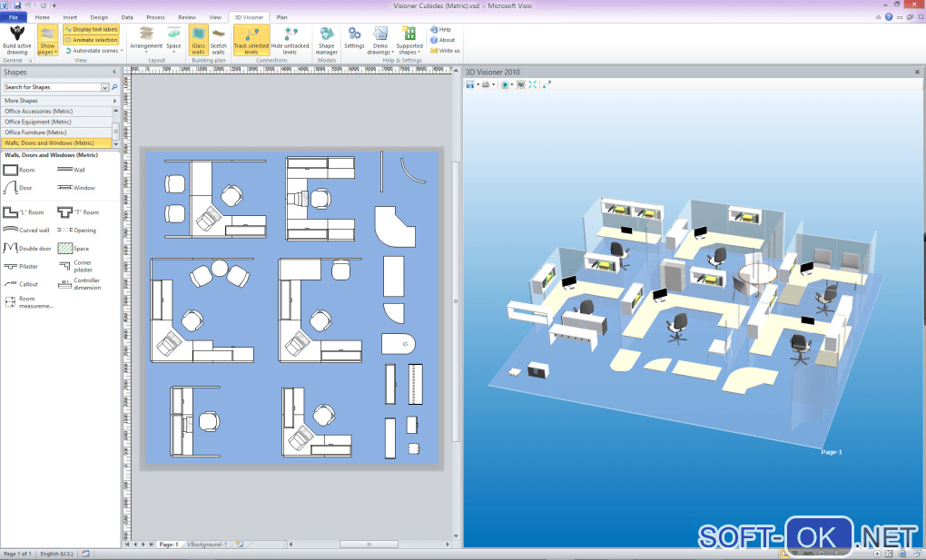The height and width of the screenshot is (560, 926).
Task: Expand the More Shapes menu
Action: (x=60, y=101)
